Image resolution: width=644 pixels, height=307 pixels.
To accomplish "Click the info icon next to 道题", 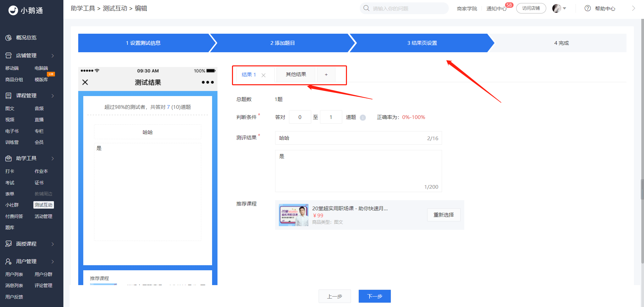I will click(363, 118).
